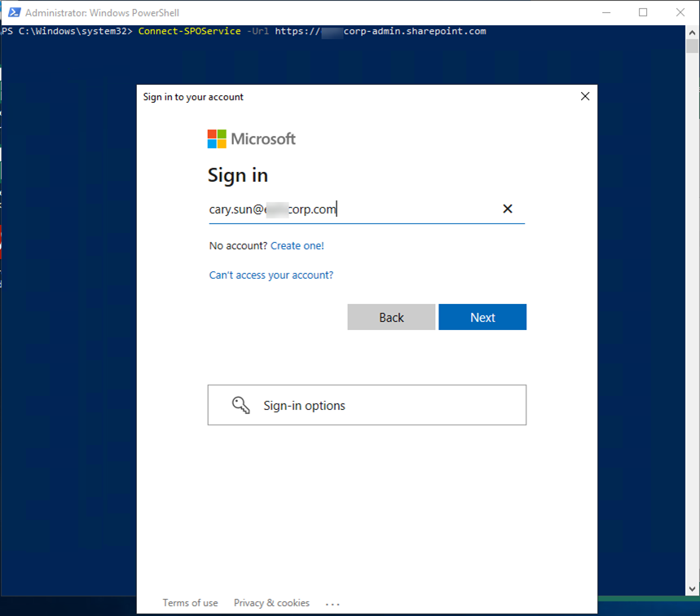Click the 'Sign in to your account' dialog title
Screen dimensions: 700x616
tap(193, 97)
